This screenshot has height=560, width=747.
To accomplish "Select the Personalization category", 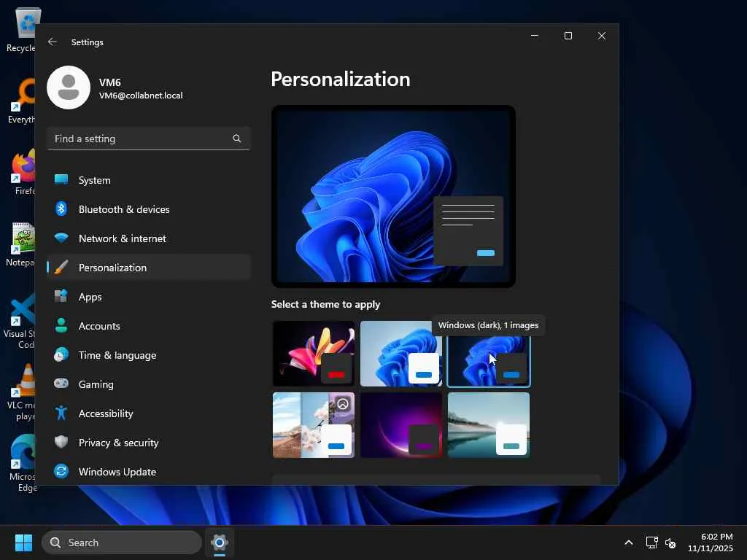I will pyautogui.click(x=149, y=267).
